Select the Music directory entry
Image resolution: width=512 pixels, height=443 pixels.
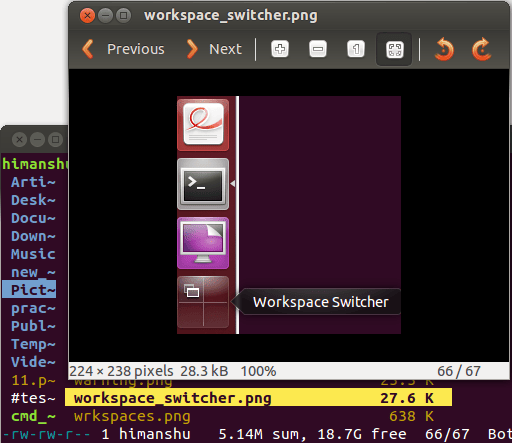(x=33, y=254)
